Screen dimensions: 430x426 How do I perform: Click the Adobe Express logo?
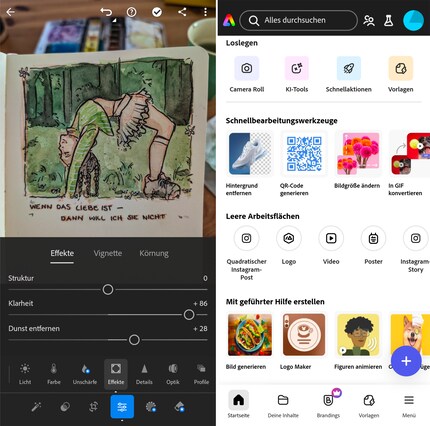pyautogui.click(x=229, y=21)
